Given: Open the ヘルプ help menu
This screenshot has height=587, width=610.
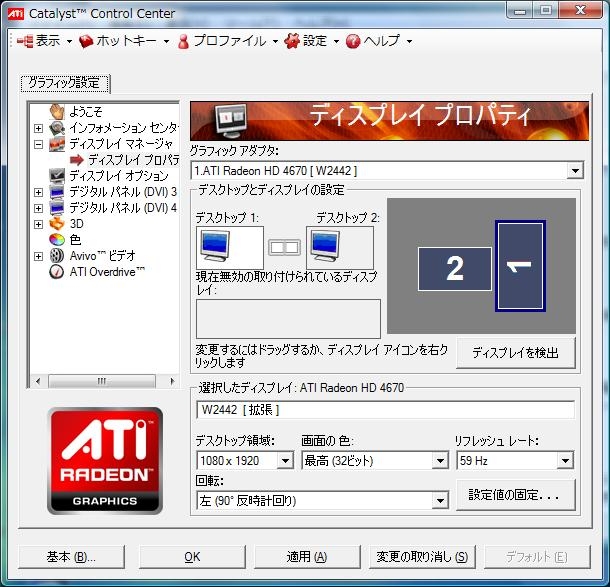Looking at the screenshot, I should (x=379, y=40).
